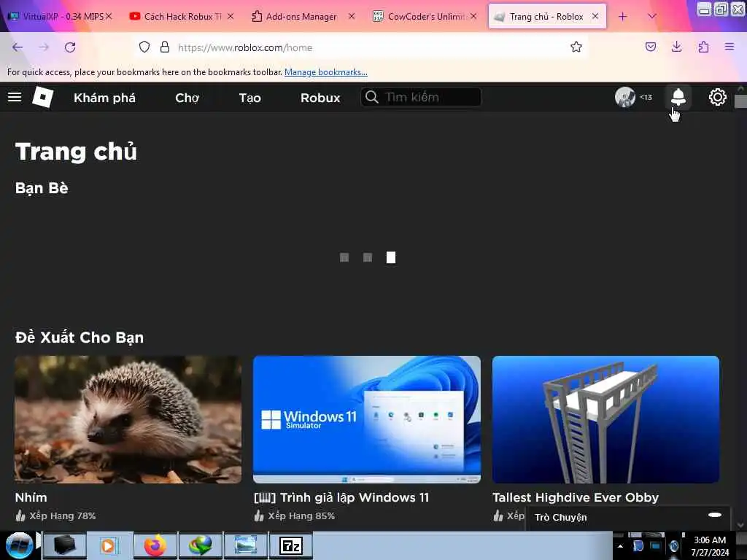Click the chat panel minimize bar

tap(715, 515)
